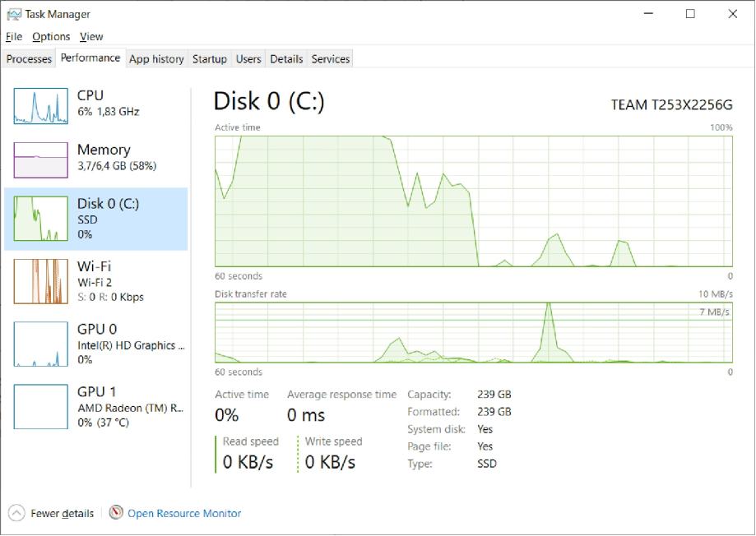Select the Disk 0 (C:) sidebar thumbnail
This screenshot has width=756, height=536.
tap(40, 219)
